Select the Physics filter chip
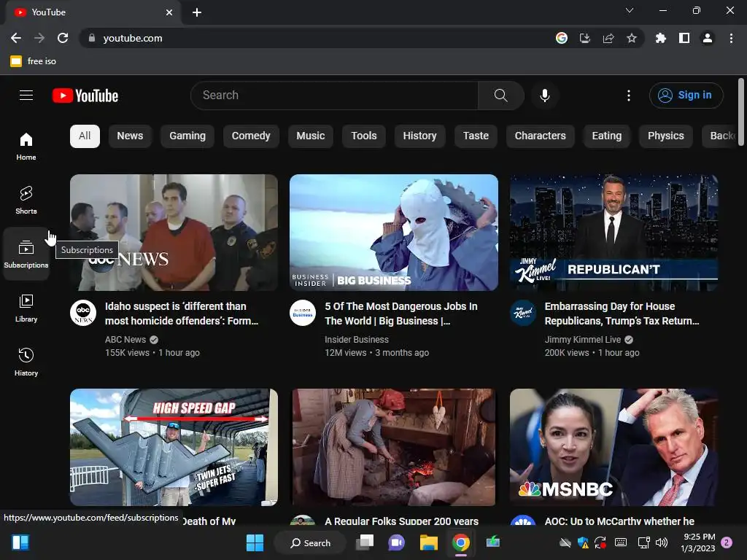The height and width of the screenshot is (560, 747). click(x=665, y=136)
